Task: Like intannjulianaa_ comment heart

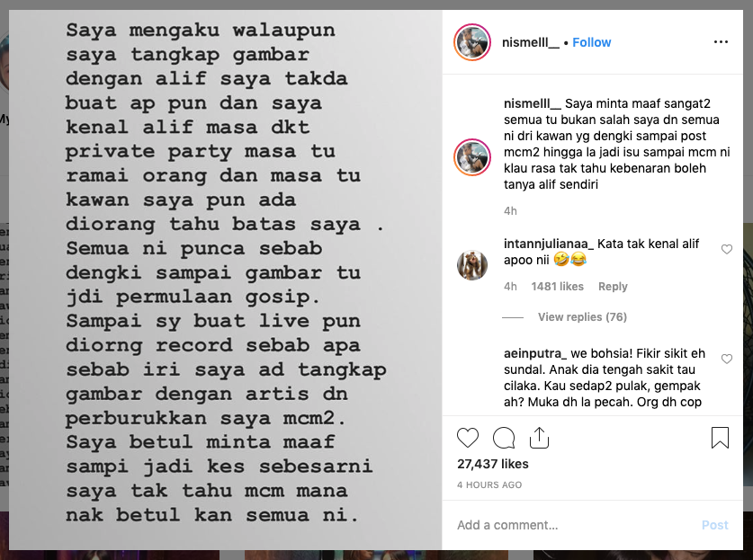Action: click(x=727, y=249)
